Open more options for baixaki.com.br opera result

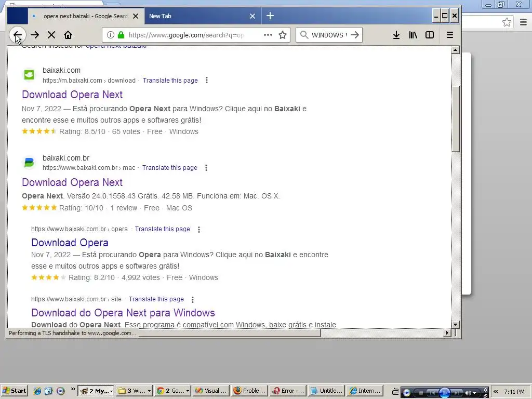(199, 229)
